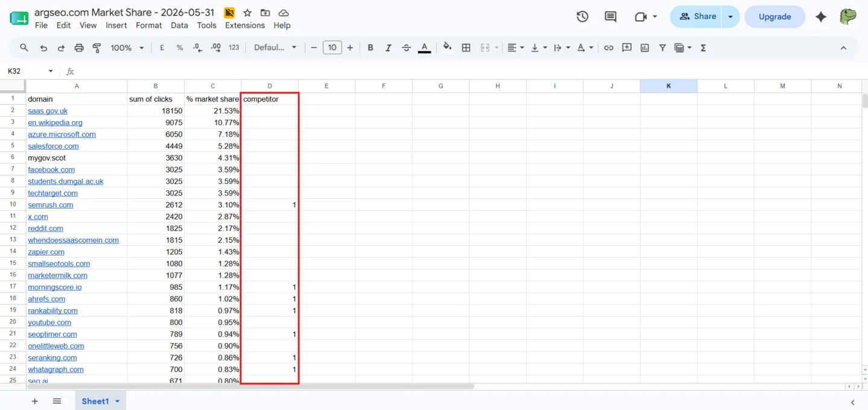Open the Format menu

[x=149, y=25]
